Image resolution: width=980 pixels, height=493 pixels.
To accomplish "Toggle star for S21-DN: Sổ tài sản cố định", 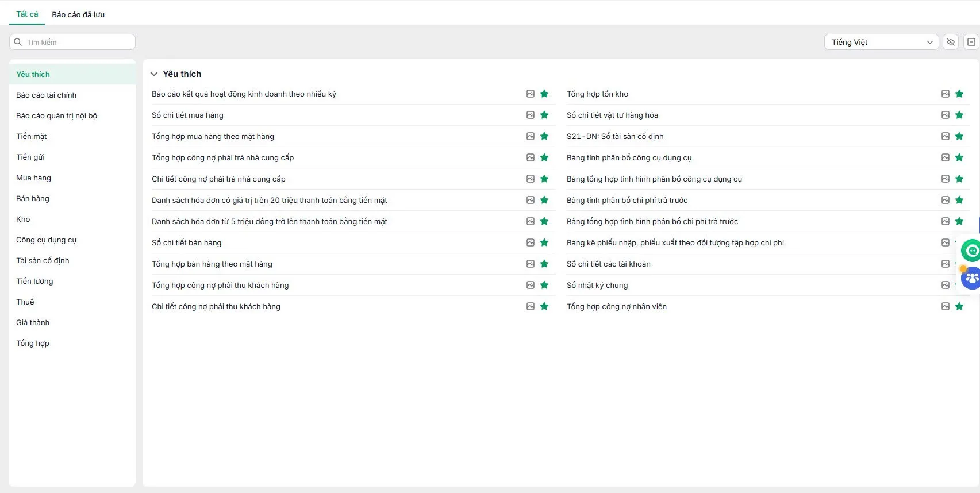I will coord(959,136).
